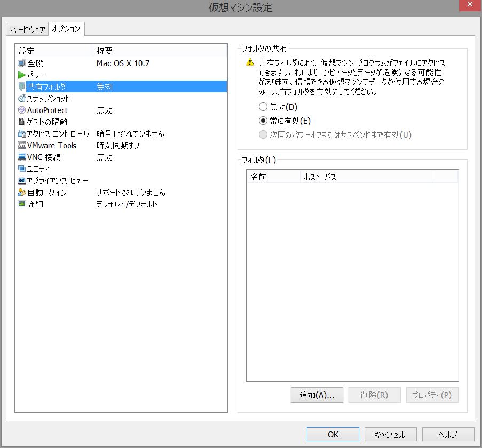Click the VNC 接続 monitor icon
This screenshot has width=482, height=448.
tap(22, 157)
